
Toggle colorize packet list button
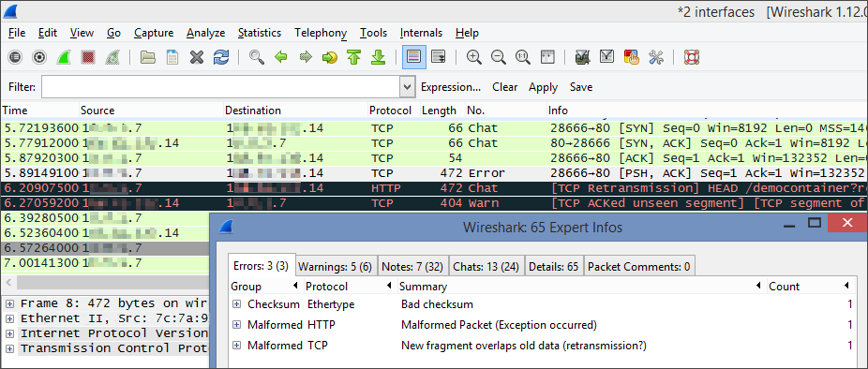pyautogui.click(x=414, y=57)
